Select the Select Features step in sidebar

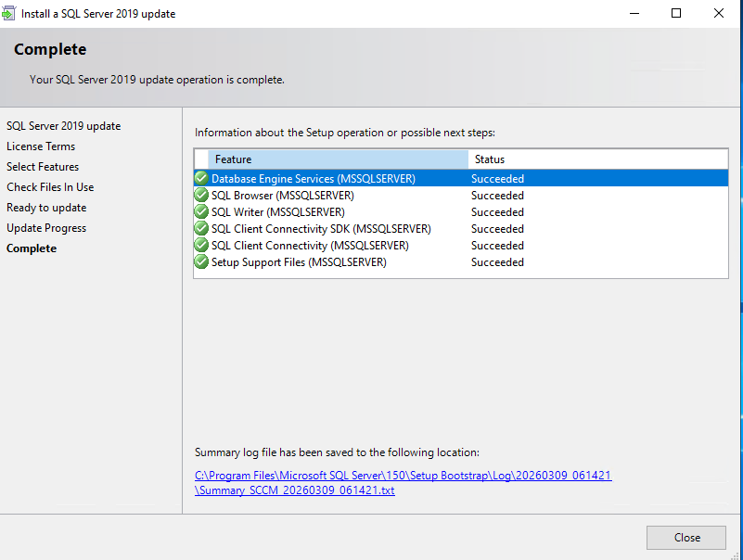click(x=43, y=167)
